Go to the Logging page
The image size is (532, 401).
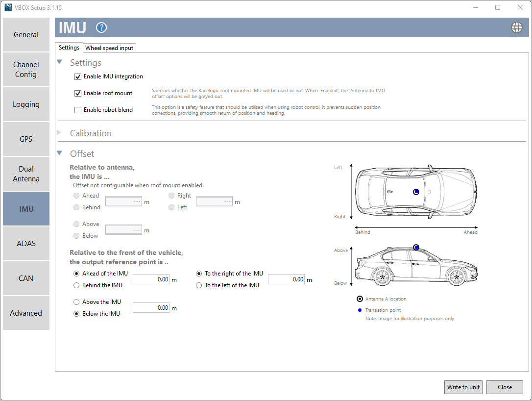point(26,104)
